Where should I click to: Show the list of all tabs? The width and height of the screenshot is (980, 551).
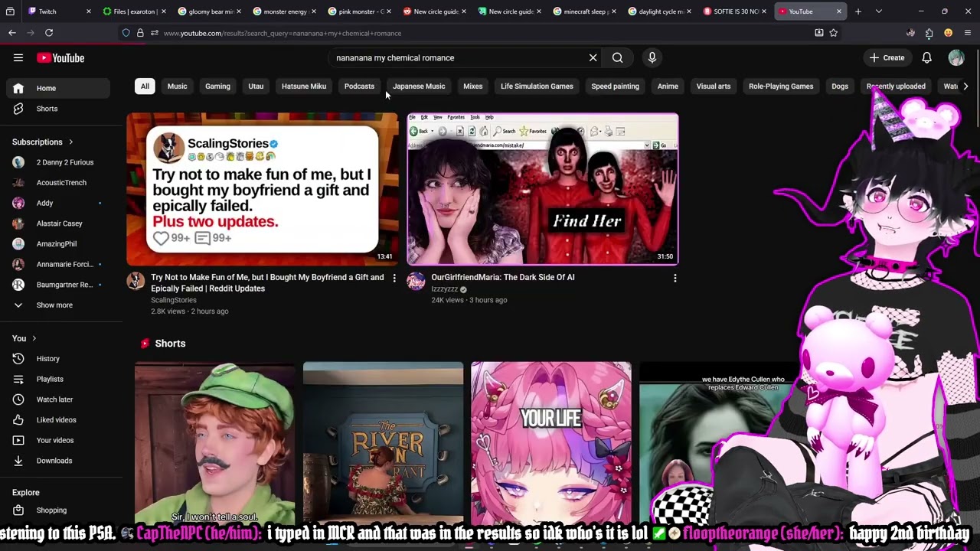point(878,11)
